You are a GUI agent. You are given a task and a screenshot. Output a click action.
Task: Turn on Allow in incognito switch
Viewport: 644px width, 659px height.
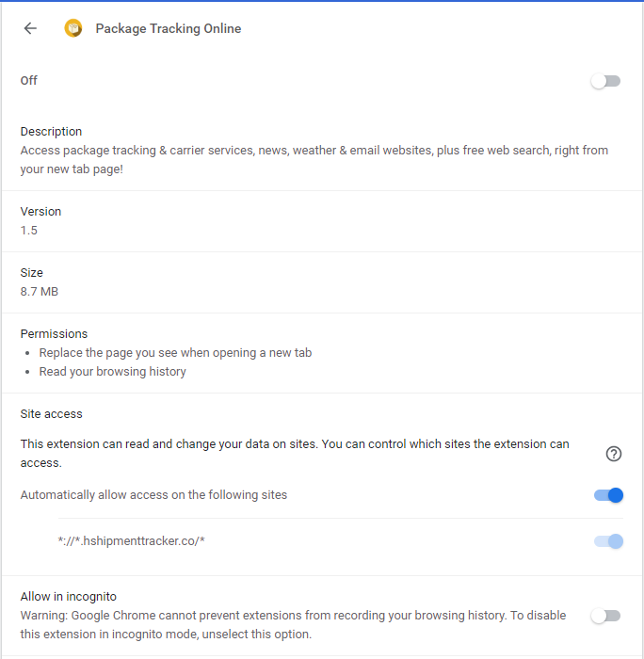click(x=606, y=616)
